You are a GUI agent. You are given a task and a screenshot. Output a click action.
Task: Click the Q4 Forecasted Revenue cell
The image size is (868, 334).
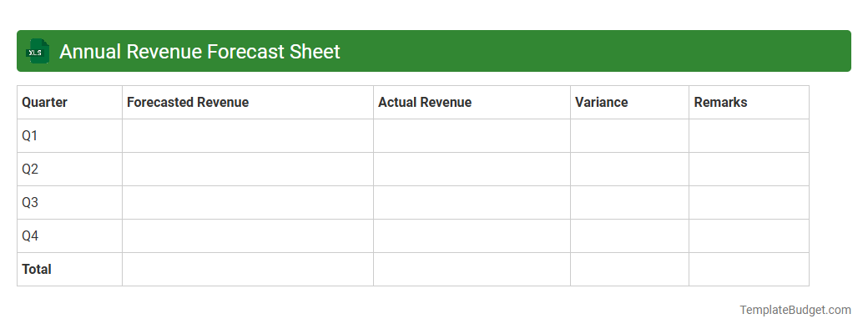point(248,236)
